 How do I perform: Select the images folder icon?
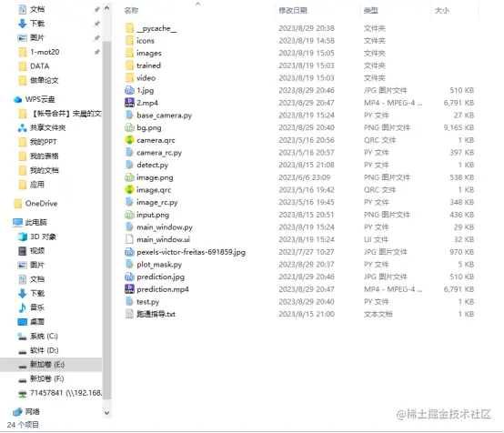[129, 53]
